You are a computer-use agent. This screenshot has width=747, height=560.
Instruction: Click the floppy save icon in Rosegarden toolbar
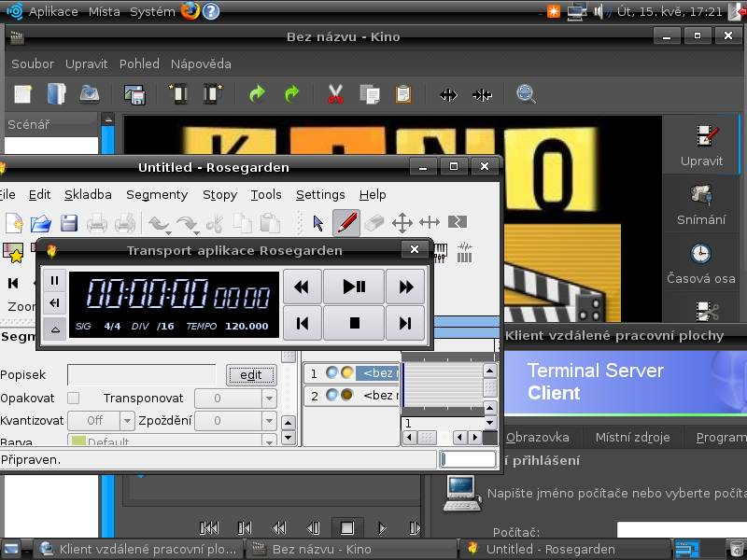(69, 223)
